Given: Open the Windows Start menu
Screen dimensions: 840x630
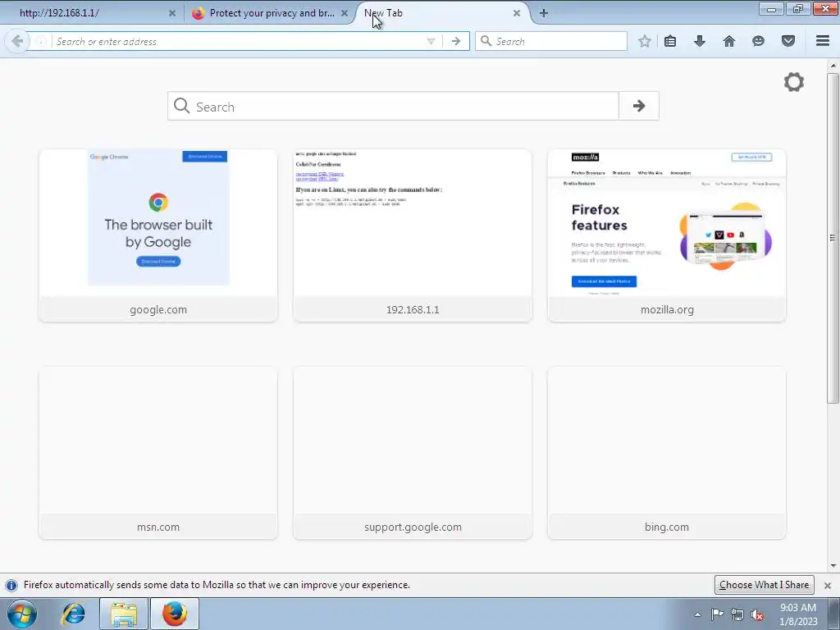Looking at the screenshot, I should [21, 614].
